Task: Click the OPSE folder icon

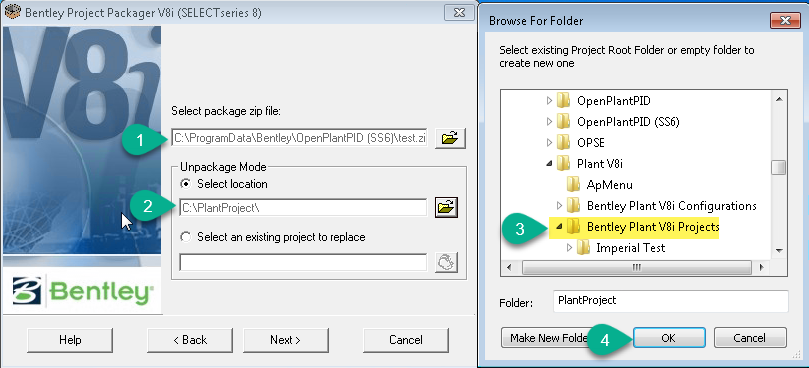Action: coord(563,142)
